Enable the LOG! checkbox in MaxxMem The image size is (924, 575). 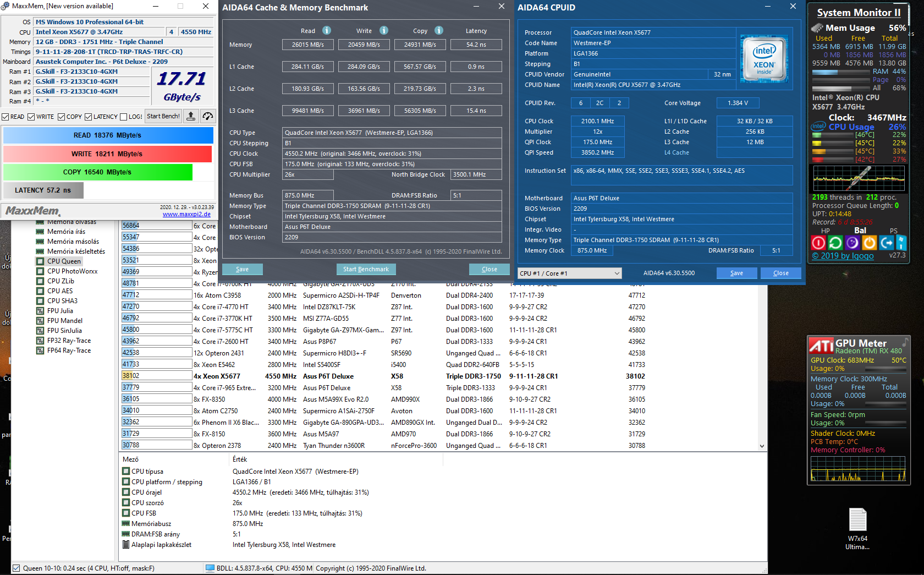click(123, 117)
